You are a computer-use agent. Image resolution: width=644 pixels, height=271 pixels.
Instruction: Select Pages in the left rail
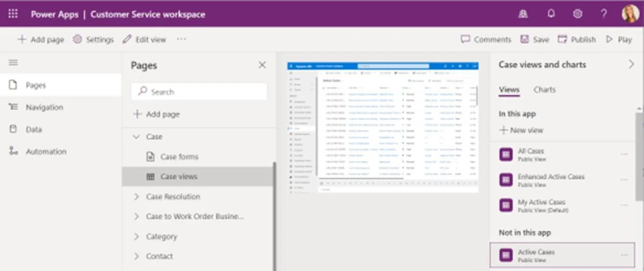60,85
